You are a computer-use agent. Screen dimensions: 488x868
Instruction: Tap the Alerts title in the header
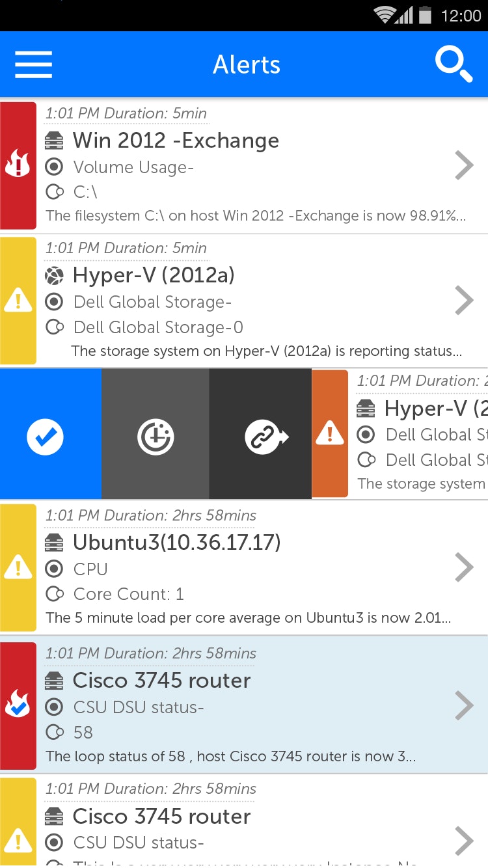click(246, 64)
